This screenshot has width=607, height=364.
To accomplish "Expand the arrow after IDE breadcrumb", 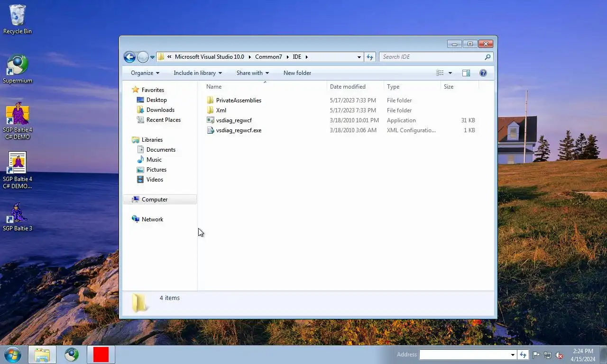I will coord(306,57).
